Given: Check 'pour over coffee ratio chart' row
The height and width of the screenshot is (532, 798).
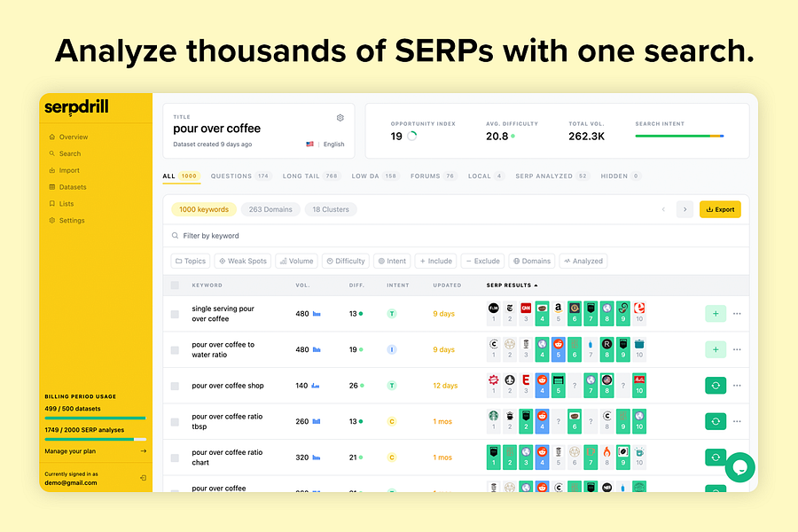Looking at the screenshot, I should (x=175, y=458).
